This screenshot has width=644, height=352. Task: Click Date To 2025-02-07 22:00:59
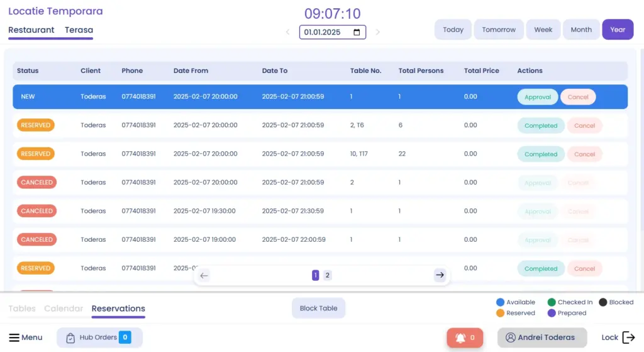(294, 239)
